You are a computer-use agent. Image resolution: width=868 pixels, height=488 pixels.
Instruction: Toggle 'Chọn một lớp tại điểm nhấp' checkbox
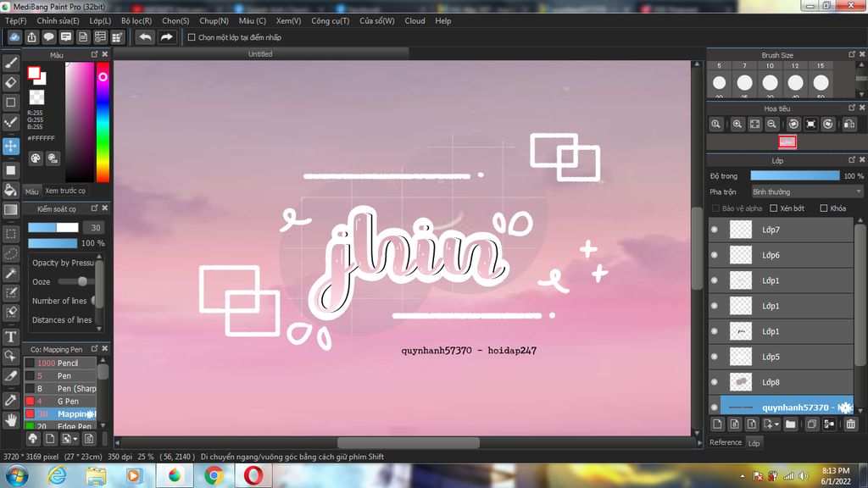pos(192,37)
